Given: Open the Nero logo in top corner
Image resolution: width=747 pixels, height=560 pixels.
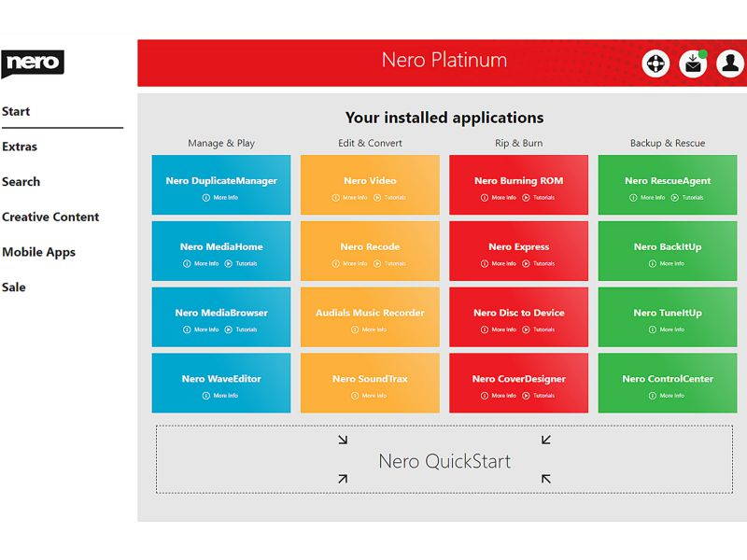Looking at the screenshot, I should (x=33, y=63).
